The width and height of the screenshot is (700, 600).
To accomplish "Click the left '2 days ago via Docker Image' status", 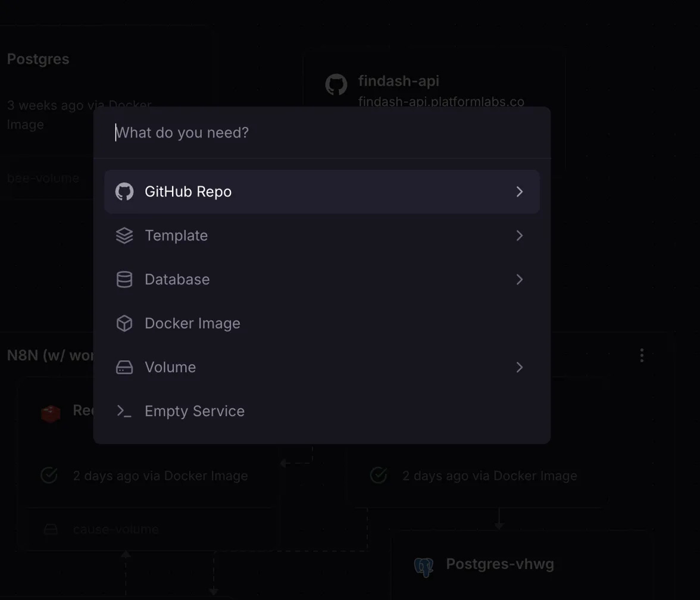I will tap(160, 476).
